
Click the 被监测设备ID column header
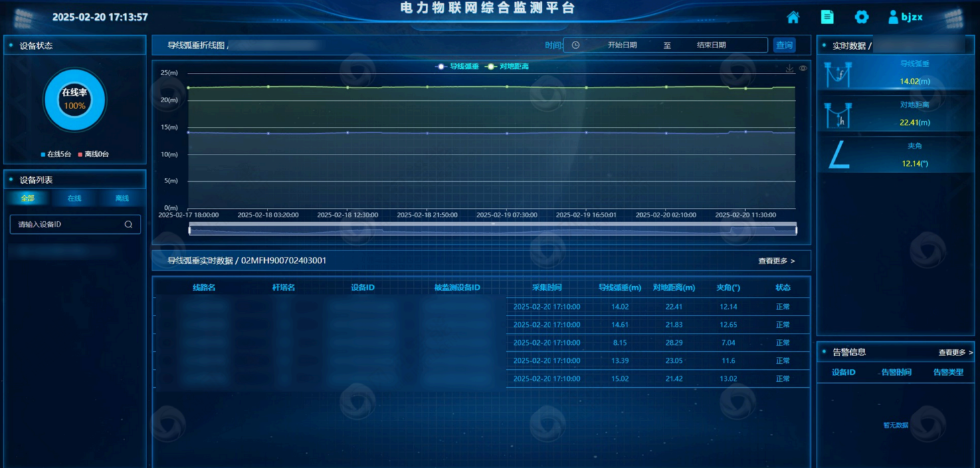pyautogui.click(x=458, y=288)
